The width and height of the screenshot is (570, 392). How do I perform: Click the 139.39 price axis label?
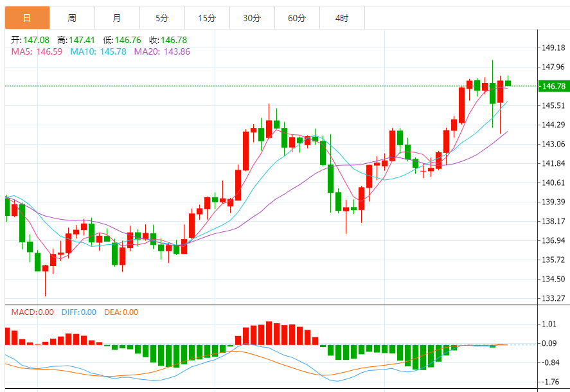[554, 202]
